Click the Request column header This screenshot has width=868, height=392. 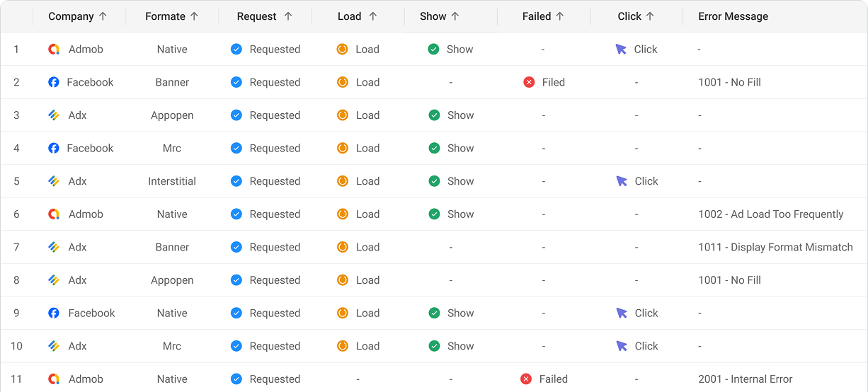(257, 16)
